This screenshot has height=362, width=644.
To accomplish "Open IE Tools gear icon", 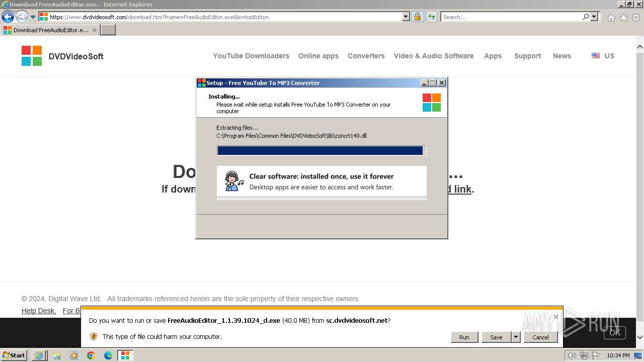I will (x=636, y=18).
